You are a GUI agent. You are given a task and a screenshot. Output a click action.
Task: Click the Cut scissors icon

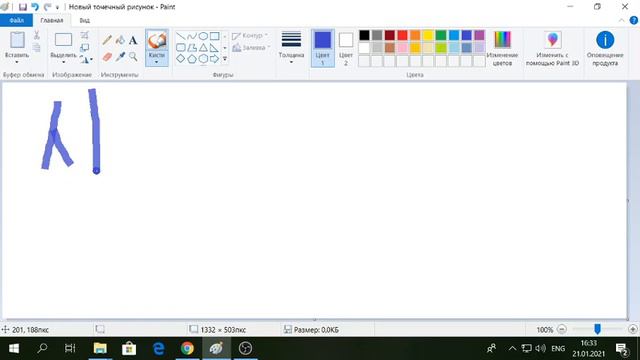click(36, 35)
